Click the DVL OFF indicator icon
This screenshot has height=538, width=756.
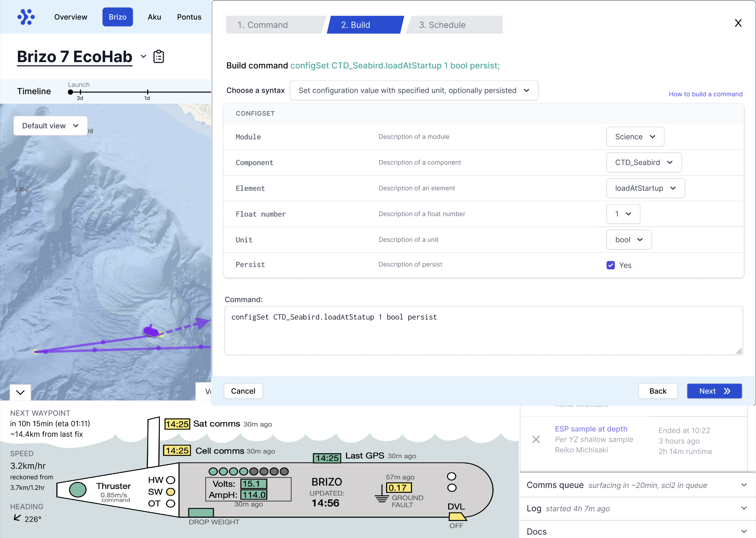click(457, 516)
